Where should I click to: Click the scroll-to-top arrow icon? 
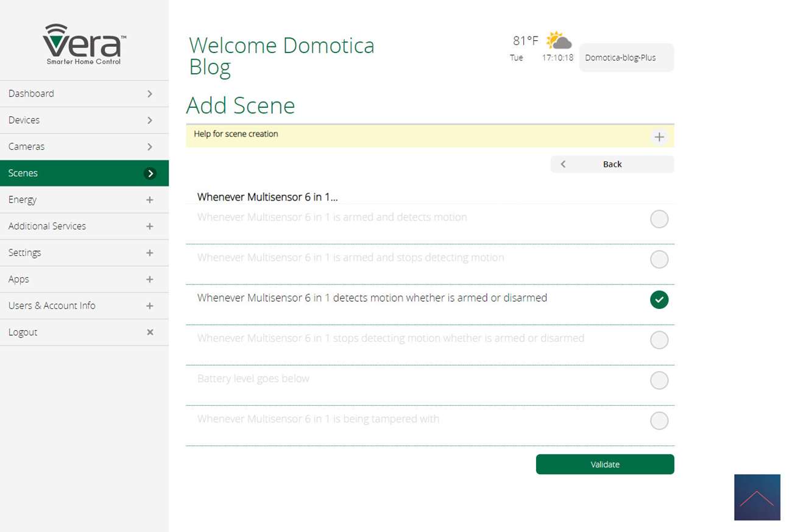(757, 497)
